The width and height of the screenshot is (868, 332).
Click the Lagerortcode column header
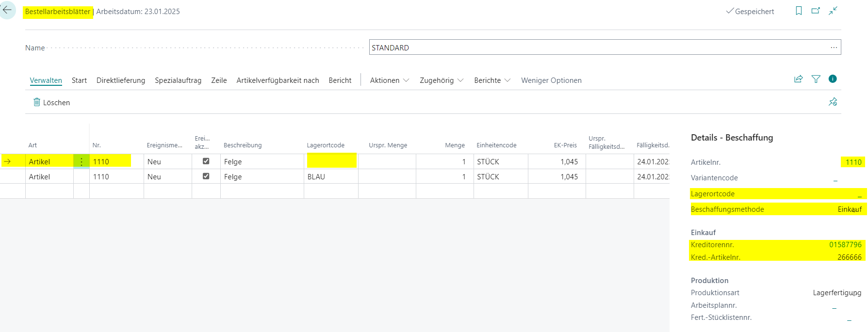[326, 145]
